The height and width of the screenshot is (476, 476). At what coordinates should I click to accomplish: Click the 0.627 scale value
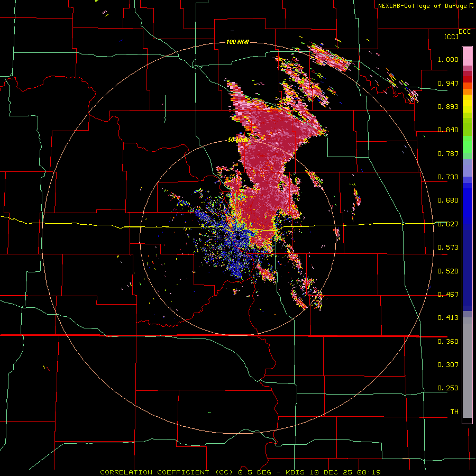tap(448, 224)
